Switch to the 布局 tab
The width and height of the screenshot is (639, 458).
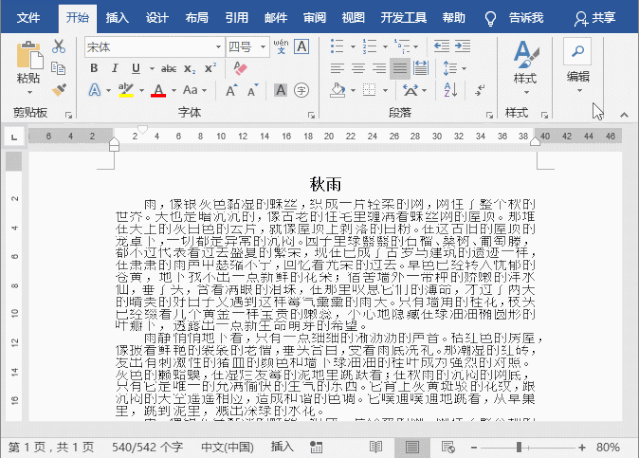[197, 18]
